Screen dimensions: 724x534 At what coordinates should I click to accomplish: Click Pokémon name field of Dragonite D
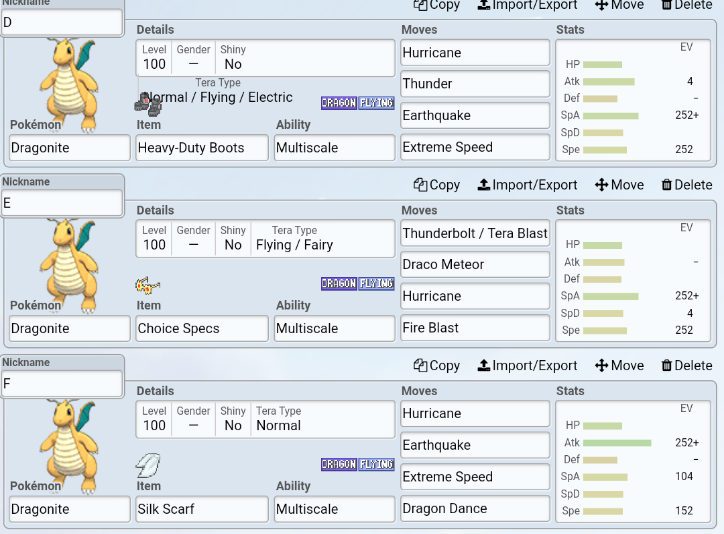click(x=70, y=148)
